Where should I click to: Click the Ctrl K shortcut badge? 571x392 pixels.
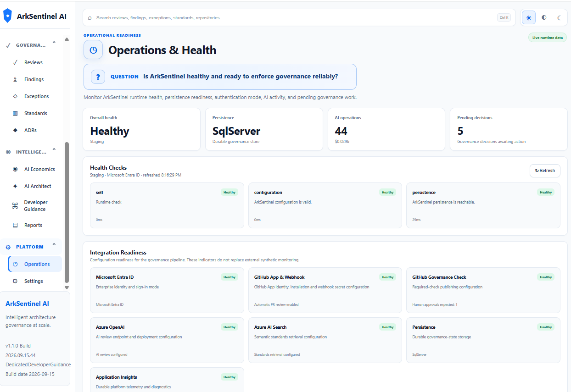click(x=504, y=18)
